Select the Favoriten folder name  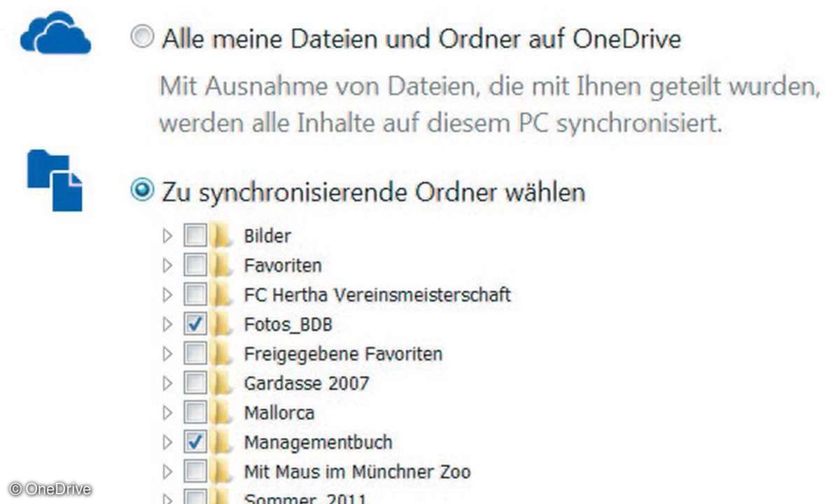click(x=283, y=265)
